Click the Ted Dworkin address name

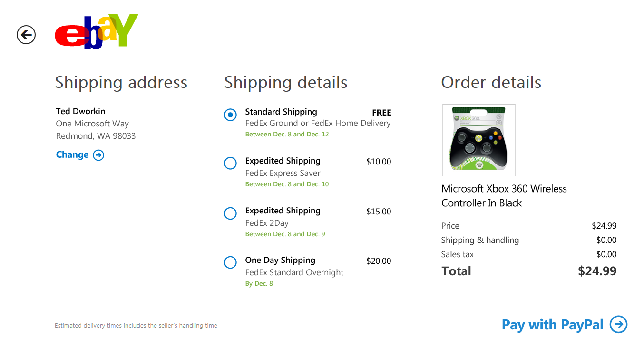(80, 111)
